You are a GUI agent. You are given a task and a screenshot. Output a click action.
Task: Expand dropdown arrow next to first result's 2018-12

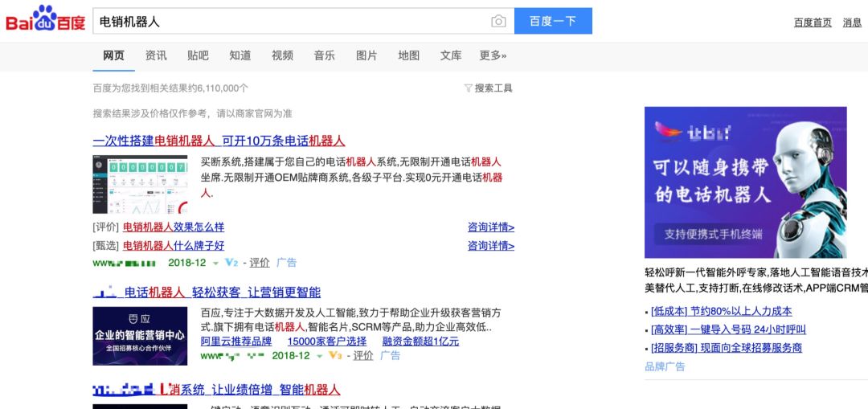[216, 263]
